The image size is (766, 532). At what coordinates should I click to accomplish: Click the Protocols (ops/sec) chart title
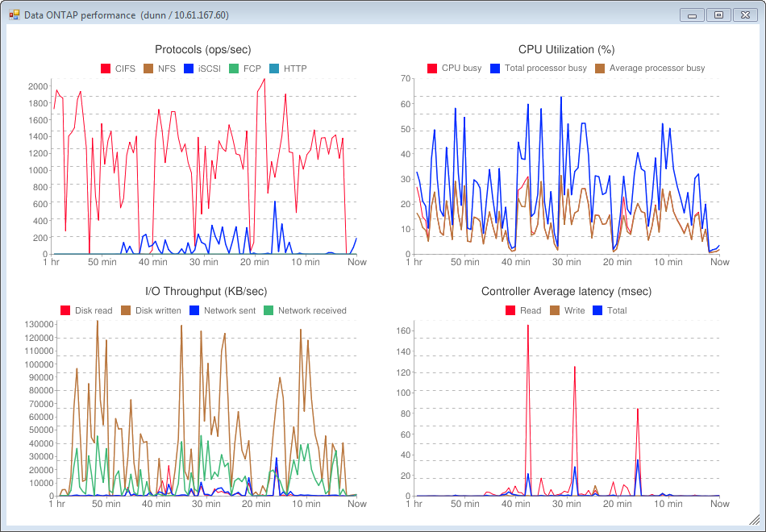click(x=203, y=50)
